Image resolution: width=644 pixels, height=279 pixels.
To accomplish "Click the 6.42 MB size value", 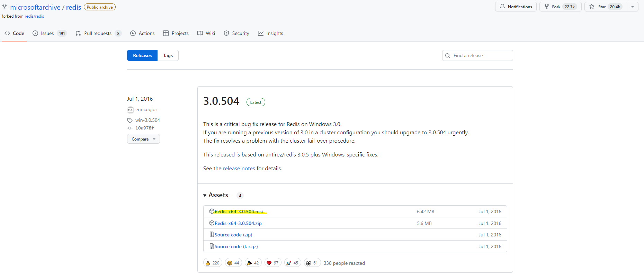I will (x=426, y=211).
